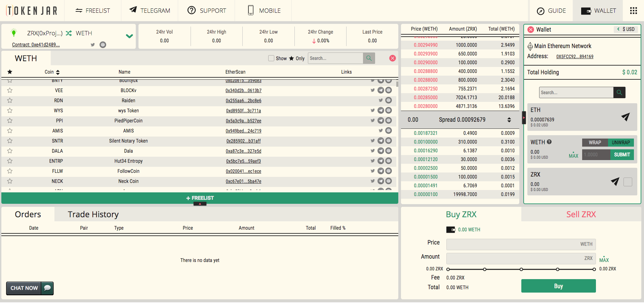Open the SUPPORT menu item

pos(207,11)
